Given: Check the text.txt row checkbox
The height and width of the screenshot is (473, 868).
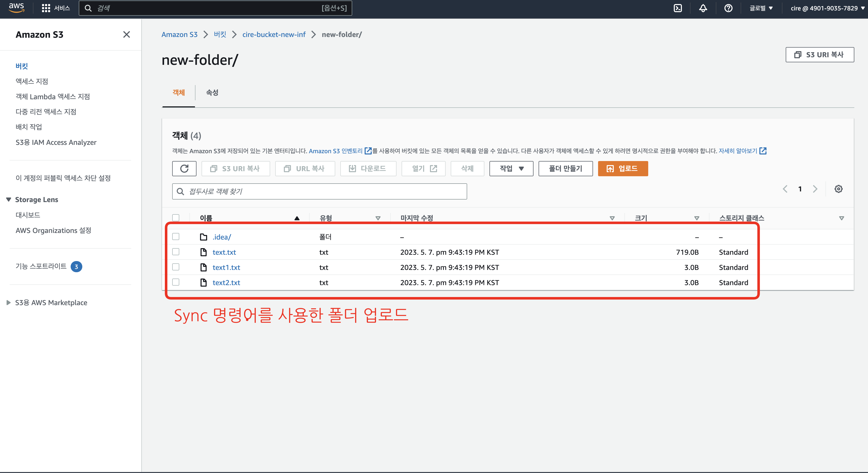Looking at the screenshot, I should 176,252.
